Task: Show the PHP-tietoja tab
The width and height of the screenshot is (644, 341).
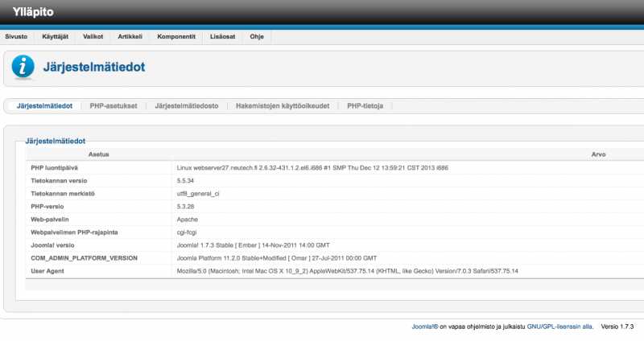Action: [365, 105]
